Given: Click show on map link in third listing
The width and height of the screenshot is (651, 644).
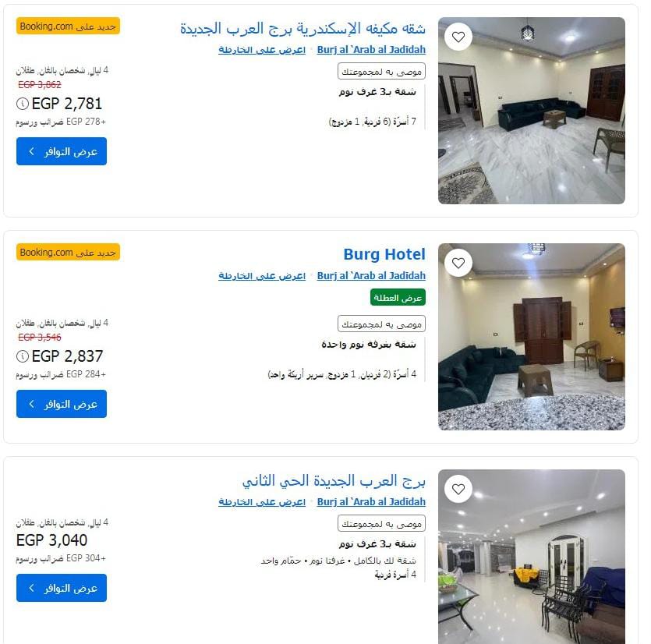Looking at the screenshot, I should pyautogui.click(x=262, y=502).
